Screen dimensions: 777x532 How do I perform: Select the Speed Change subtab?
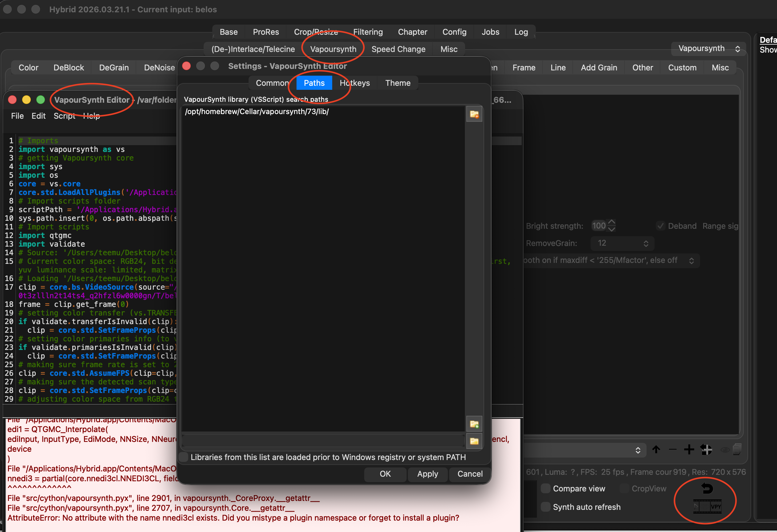[398, 49]
